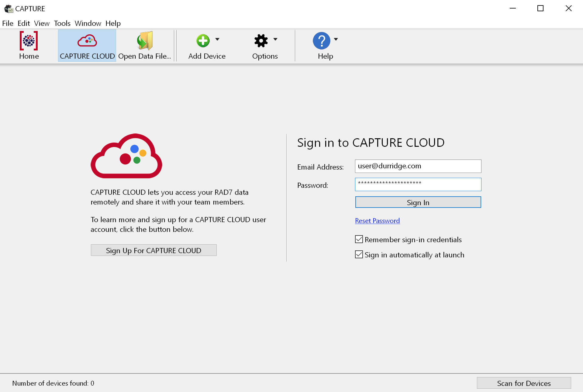Click the green Add Device plus icon

pos(203,41)
